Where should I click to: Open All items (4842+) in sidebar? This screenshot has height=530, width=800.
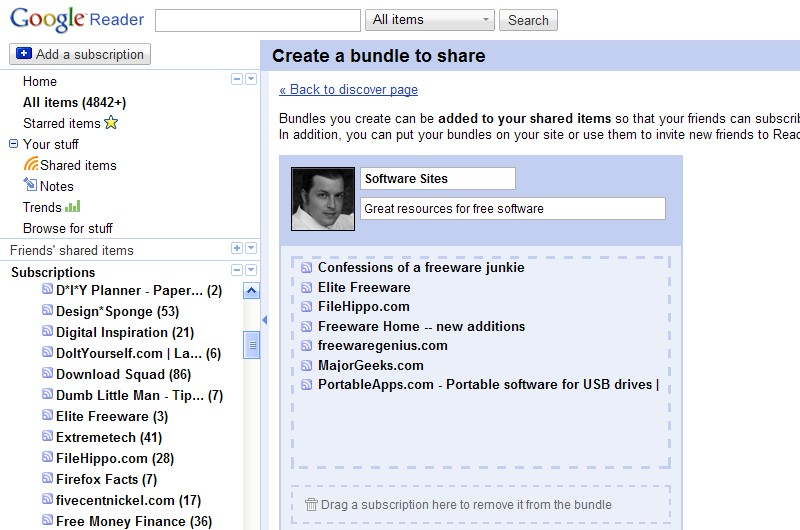(74, 103)
